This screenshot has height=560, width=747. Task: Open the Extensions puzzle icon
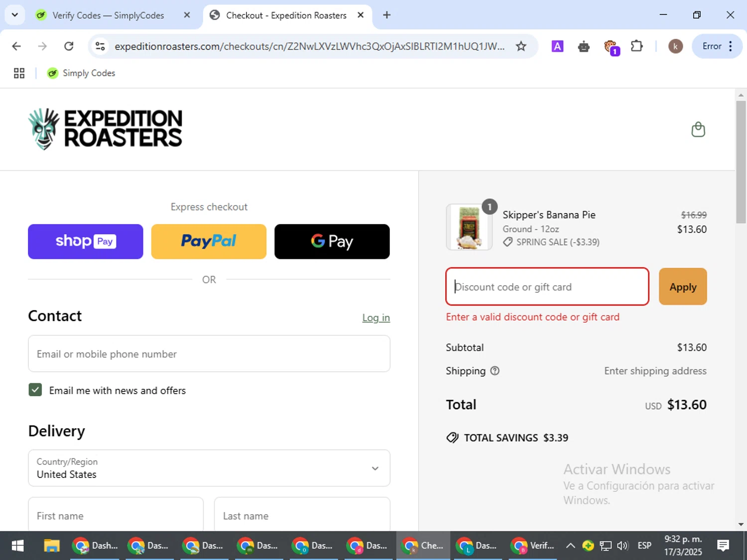click(637, 46)
